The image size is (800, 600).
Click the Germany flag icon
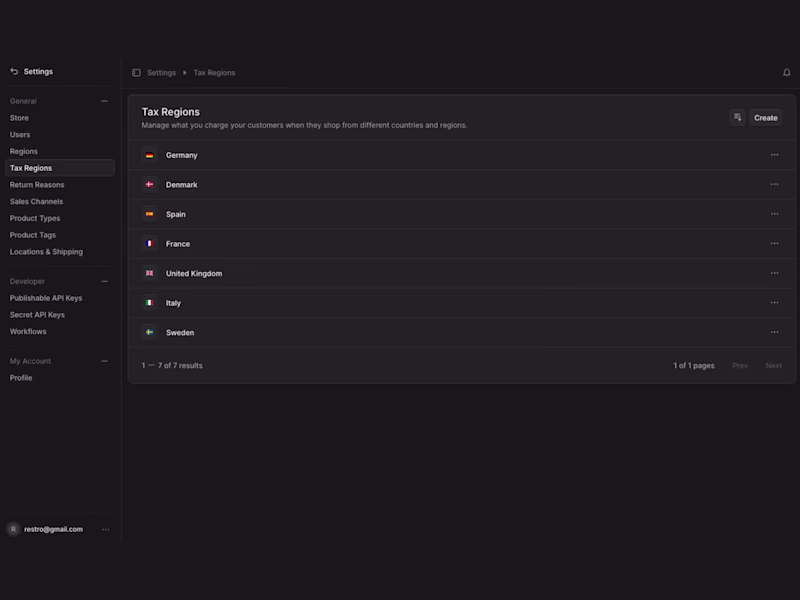[150, 155]
